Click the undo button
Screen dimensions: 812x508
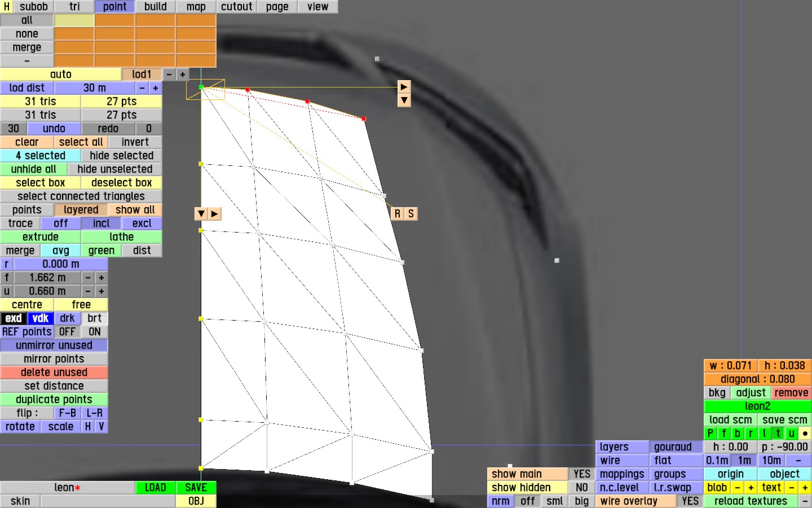tap(54, 129)
